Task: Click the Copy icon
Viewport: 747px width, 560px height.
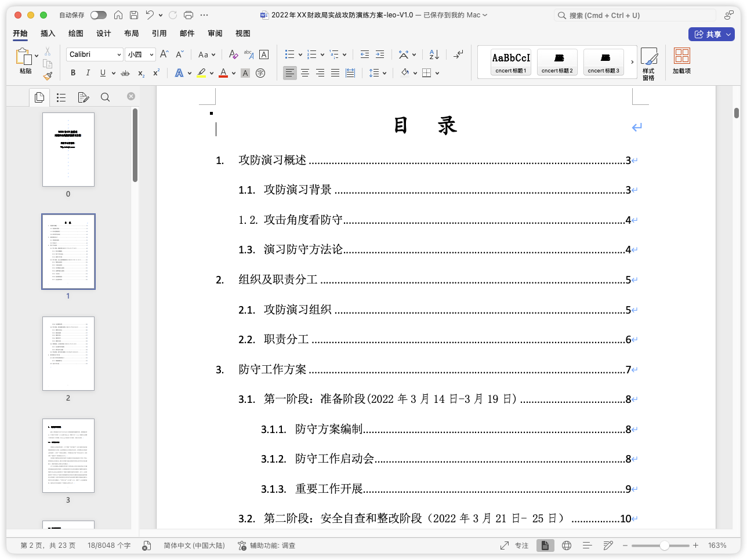Action: [x=48, y=63]
